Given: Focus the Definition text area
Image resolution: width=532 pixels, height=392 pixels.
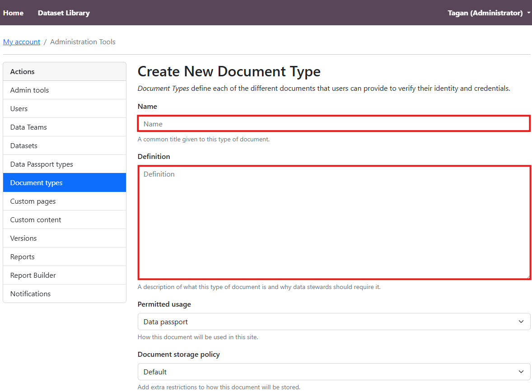Looking at the screenshot, I should [x=334, y=222].
